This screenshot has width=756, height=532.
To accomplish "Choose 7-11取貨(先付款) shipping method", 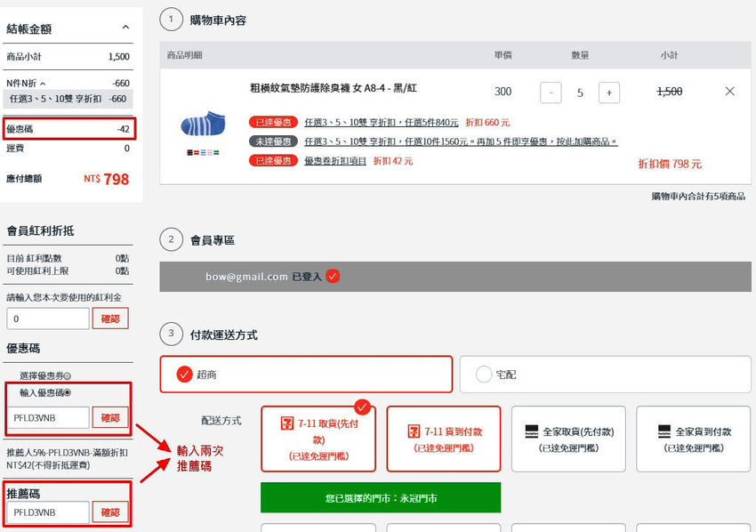I will [x=318, y=439].
